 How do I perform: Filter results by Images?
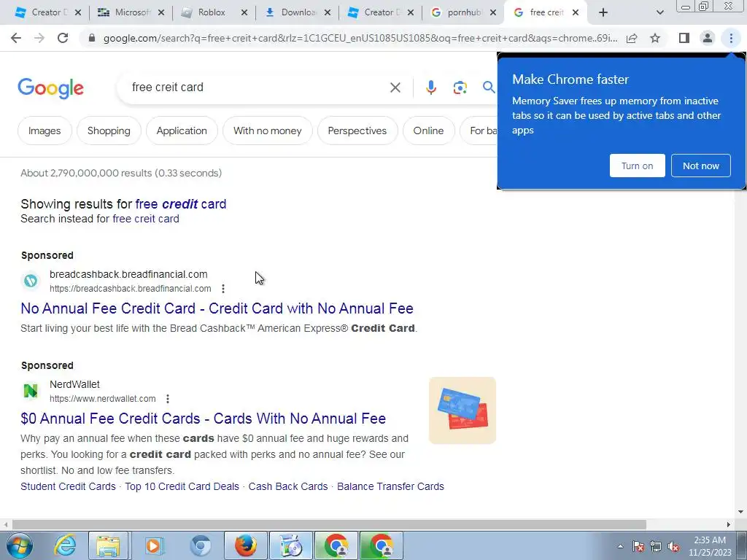44,131
